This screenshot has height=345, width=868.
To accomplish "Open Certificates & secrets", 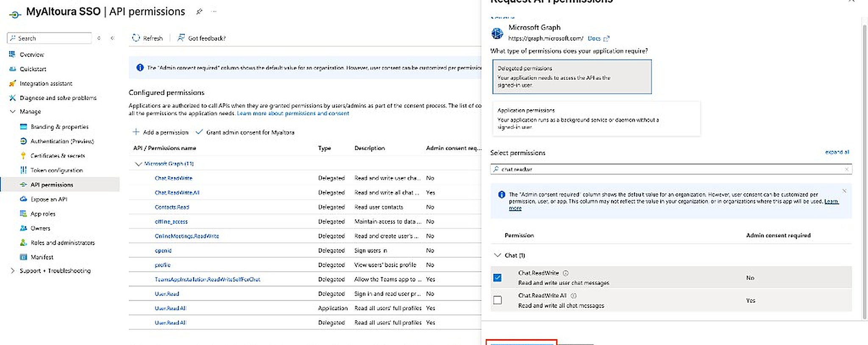I will click(x=58, y=156).
